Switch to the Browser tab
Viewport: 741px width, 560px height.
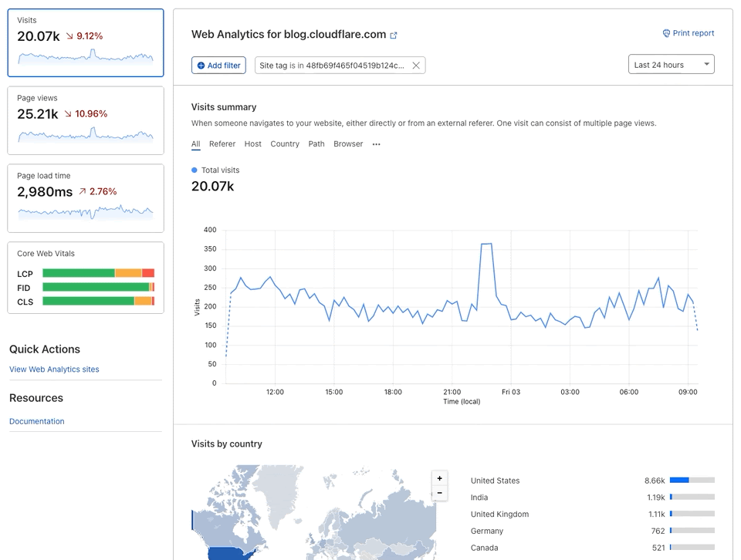coord(348,144)
